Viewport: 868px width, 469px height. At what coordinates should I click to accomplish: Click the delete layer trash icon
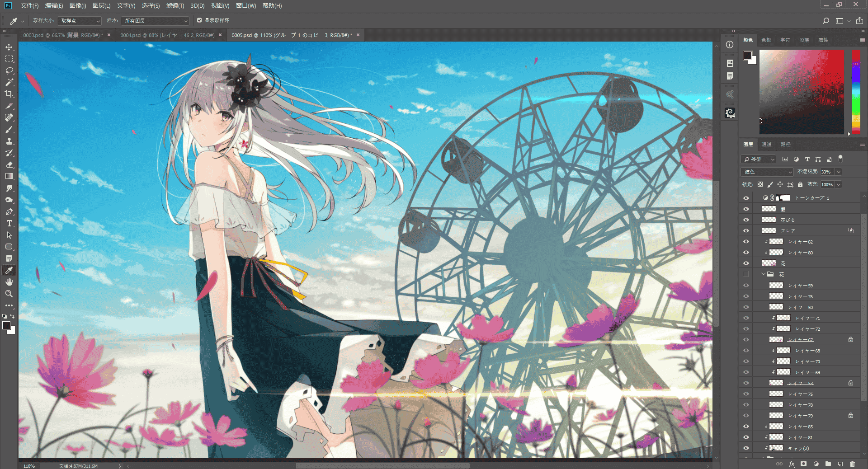coord(852,464)
